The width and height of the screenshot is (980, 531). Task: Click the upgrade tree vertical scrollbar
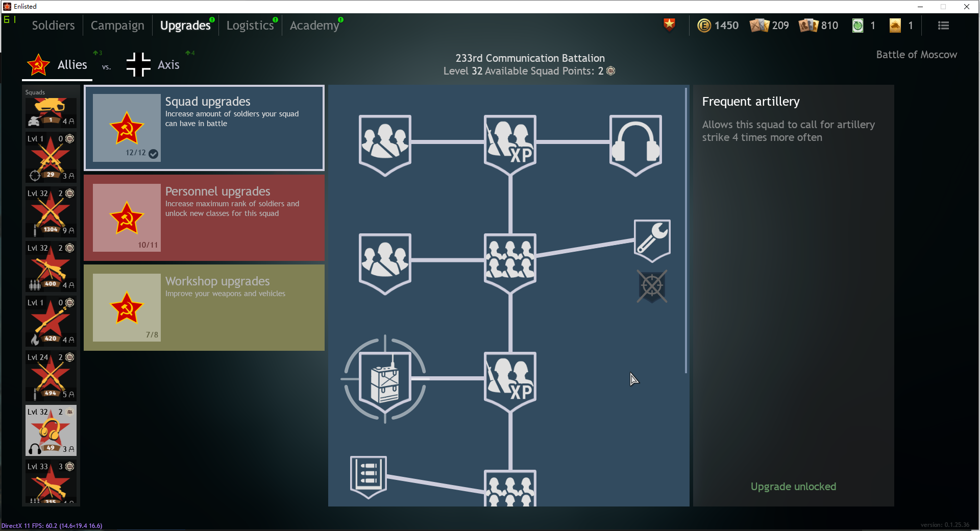(685, 230)
